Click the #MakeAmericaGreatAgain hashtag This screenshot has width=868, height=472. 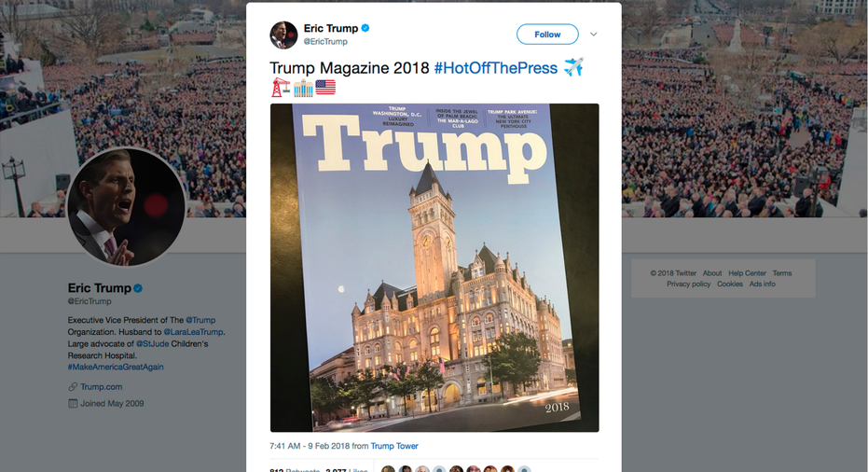click(x=116, y=367)
